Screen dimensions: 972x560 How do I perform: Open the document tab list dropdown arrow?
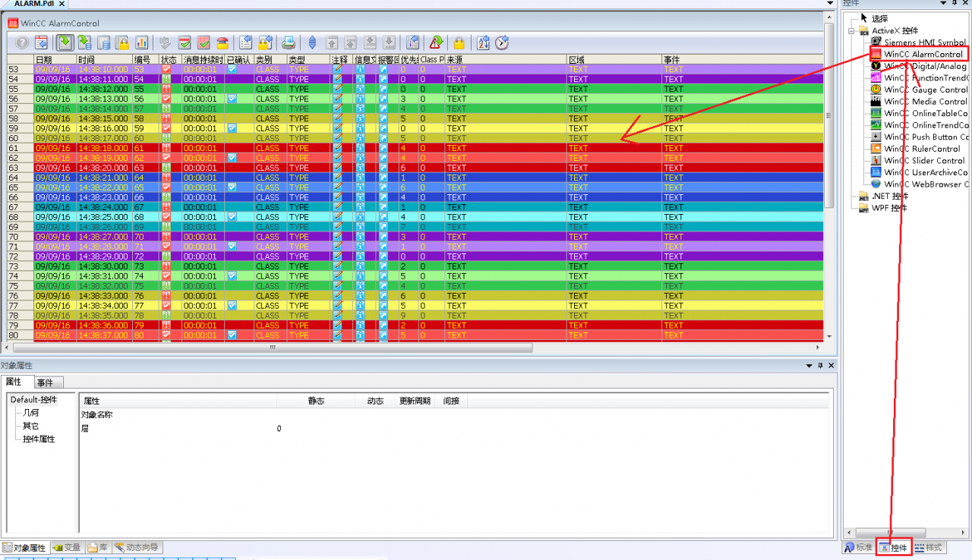[830, 4]
